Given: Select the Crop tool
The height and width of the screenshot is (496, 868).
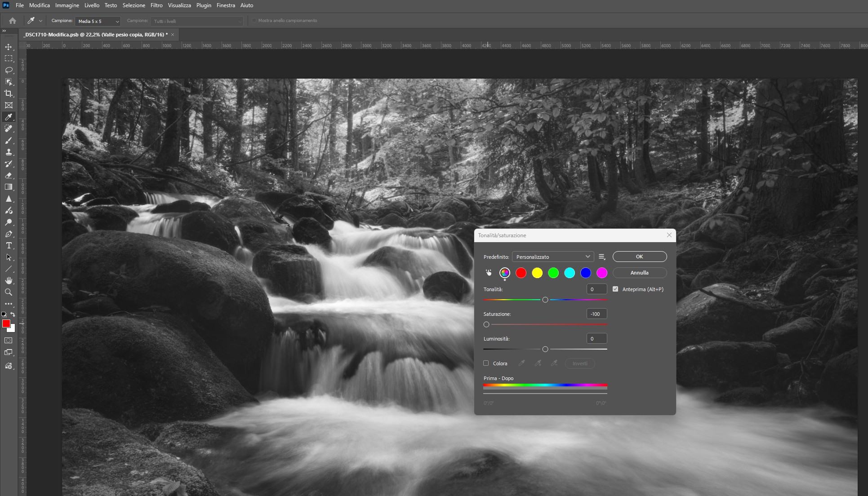Looking at the screenshot, I should 9,93.
